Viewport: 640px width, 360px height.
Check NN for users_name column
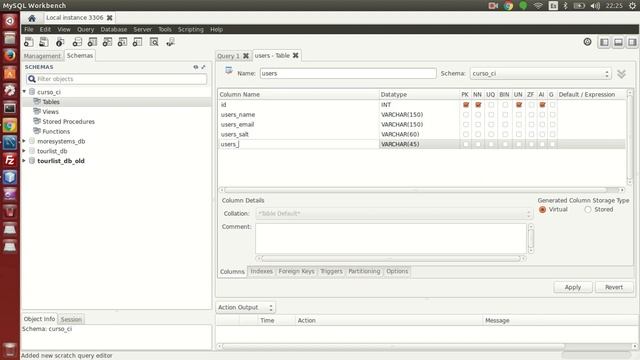click(x=478, y=115)
